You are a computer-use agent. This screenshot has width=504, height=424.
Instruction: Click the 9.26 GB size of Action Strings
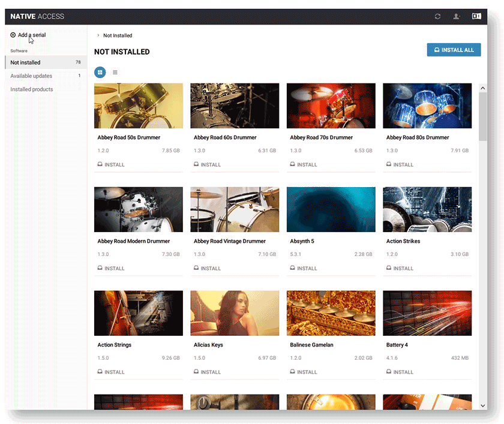pyautogui.click(x=170, y=358)
